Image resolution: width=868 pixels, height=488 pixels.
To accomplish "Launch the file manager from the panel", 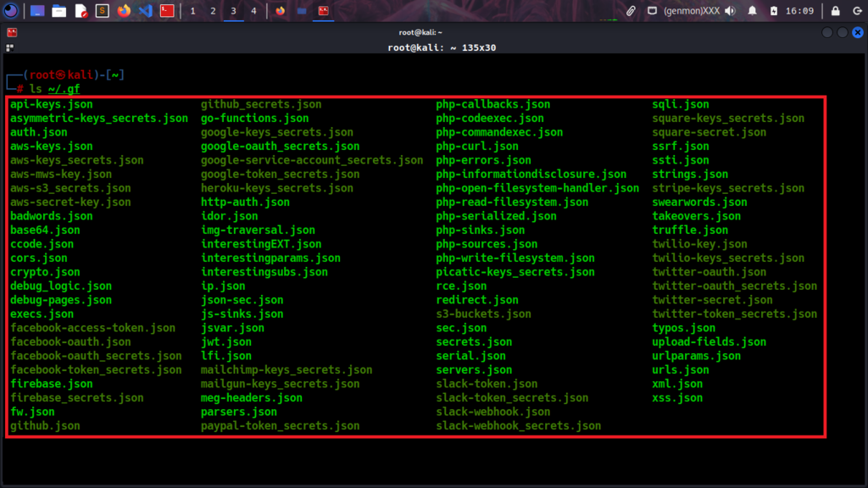I will (x=58, y=11).
